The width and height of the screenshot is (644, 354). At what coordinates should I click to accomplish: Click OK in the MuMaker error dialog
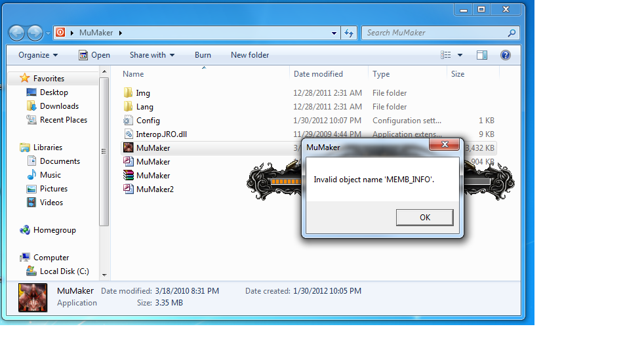(x=424, y=218)
